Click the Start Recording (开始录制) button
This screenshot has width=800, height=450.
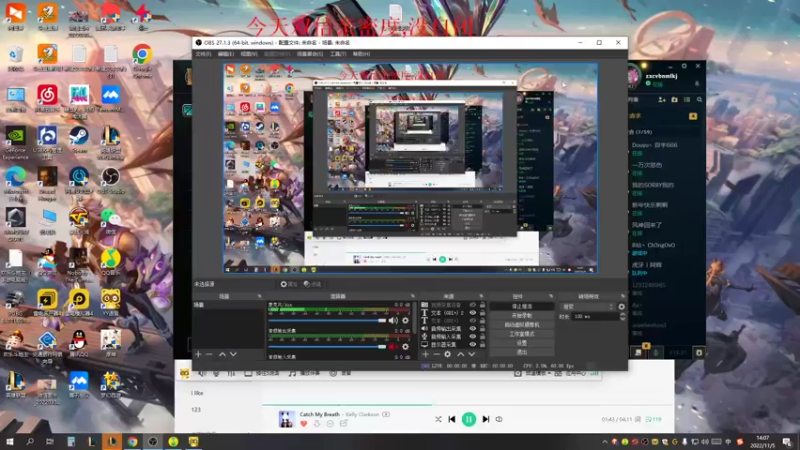tap(521, 315)
